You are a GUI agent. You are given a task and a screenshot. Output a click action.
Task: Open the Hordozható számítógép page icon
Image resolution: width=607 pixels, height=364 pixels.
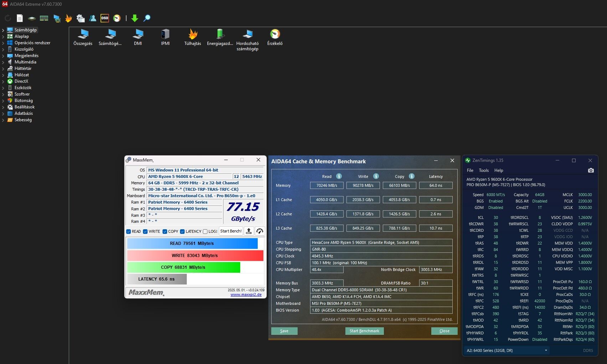(x=247, y=40)
